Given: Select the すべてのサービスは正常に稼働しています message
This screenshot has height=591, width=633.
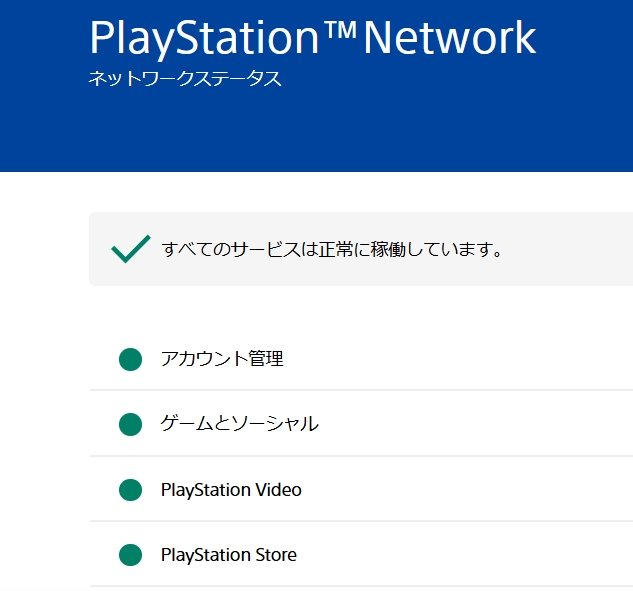Looking at the screenshot, I should tap(332, 249).
